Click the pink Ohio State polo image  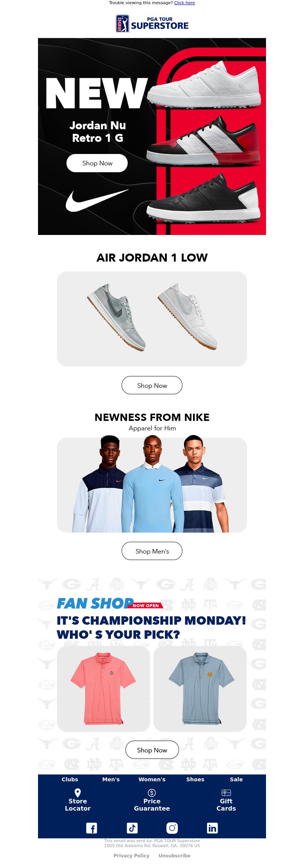pyautogui.click(x=103, y=689)
